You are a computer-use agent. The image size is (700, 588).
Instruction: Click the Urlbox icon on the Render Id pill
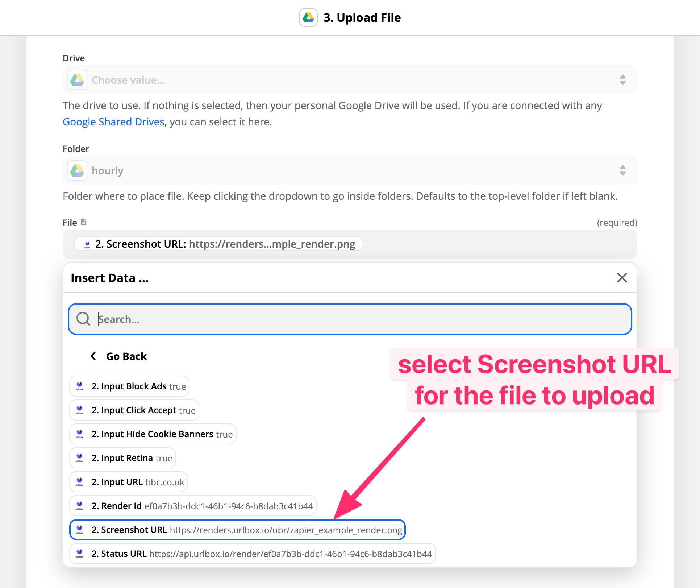pyautogui.click(x=79, y=505)
